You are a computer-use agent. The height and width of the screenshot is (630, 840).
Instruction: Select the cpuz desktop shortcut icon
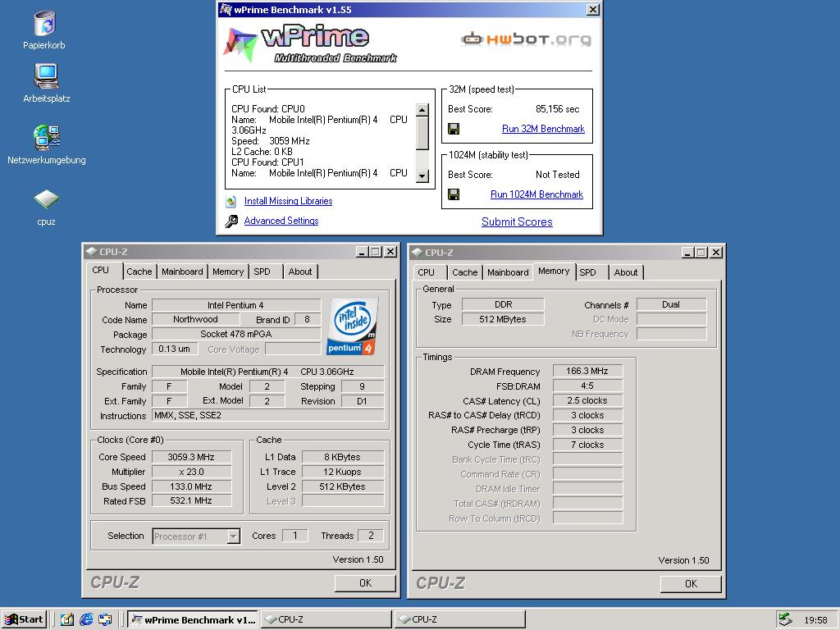pyautogui.click(x=46, y=200)
